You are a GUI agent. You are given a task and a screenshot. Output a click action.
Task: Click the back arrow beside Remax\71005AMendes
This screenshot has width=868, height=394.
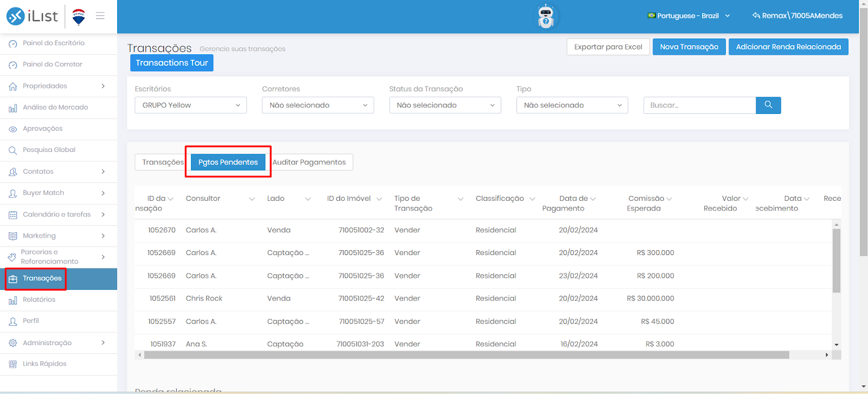756,15
